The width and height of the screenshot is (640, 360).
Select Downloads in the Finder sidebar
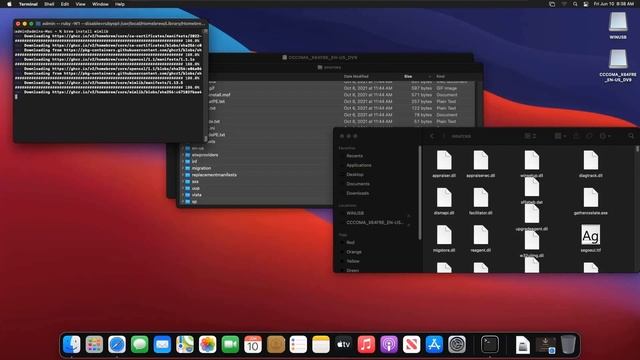coord(358,193)
